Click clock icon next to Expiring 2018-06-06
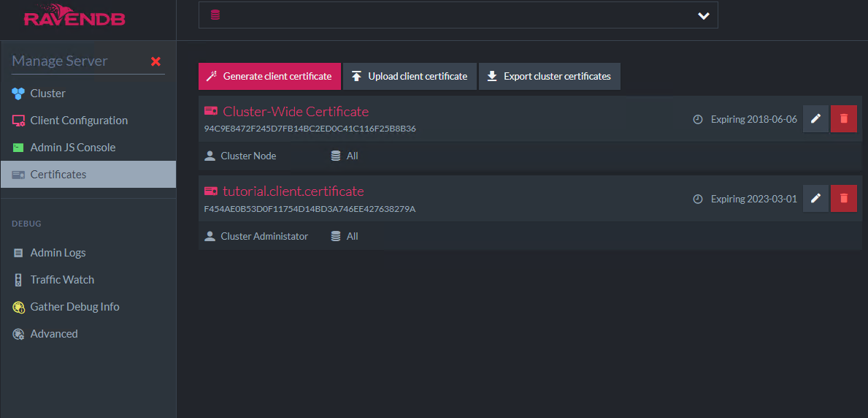This screenshot has height=418, width=868. coord(698,119)
